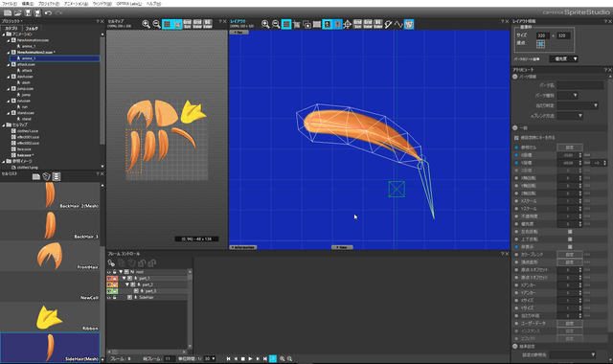Select the Ribbon cell thumbnail
The height and width of the screenshot is (364, 613).
pos(50,317)
